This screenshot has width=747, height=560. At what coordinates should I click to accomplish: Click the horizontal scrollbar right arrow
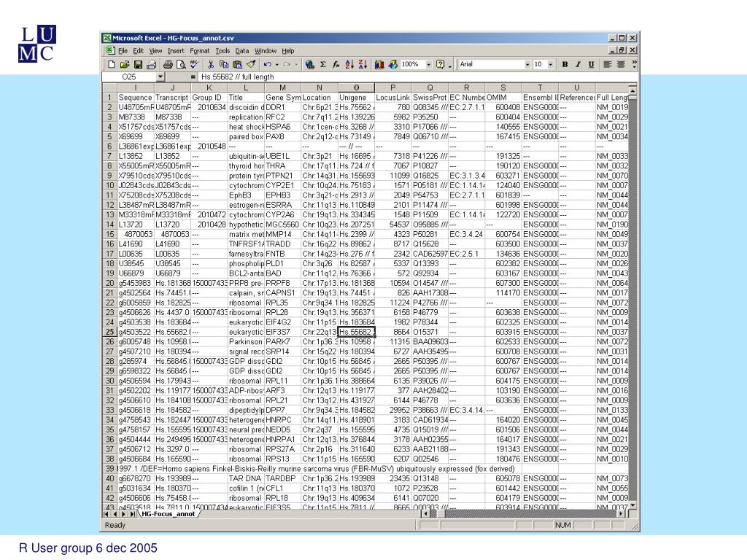tap(621, 514)
